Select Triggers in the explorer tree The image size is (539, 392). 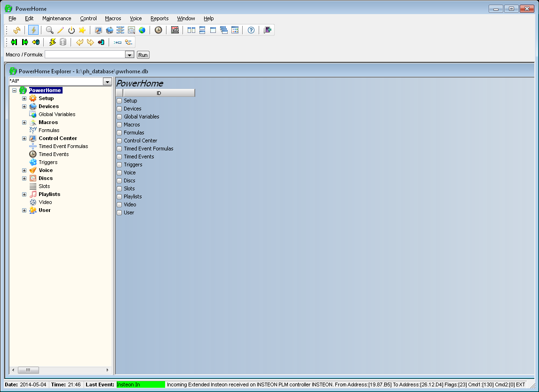[48, 162]
